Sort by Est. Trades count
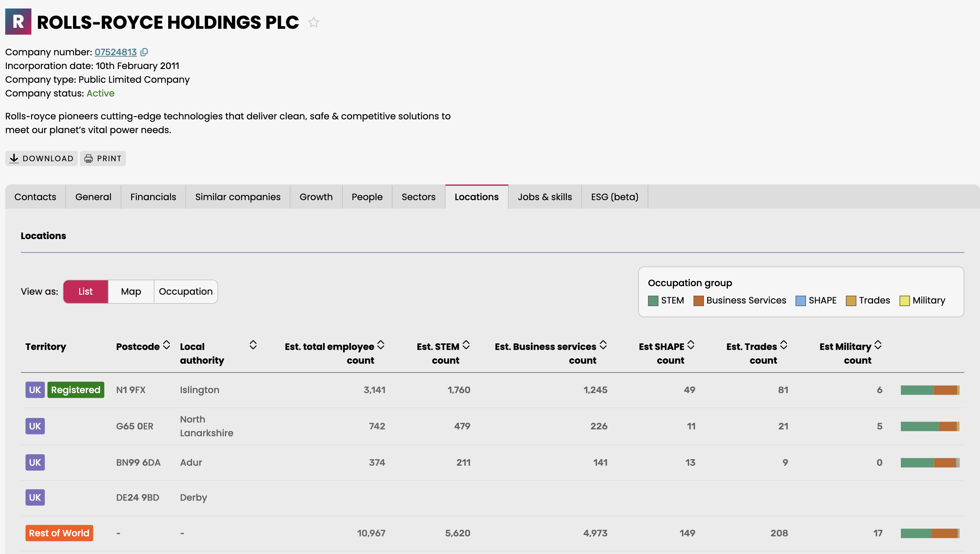Image resolution: width=980 pixels, height=554 pixels. coord(784,345)
